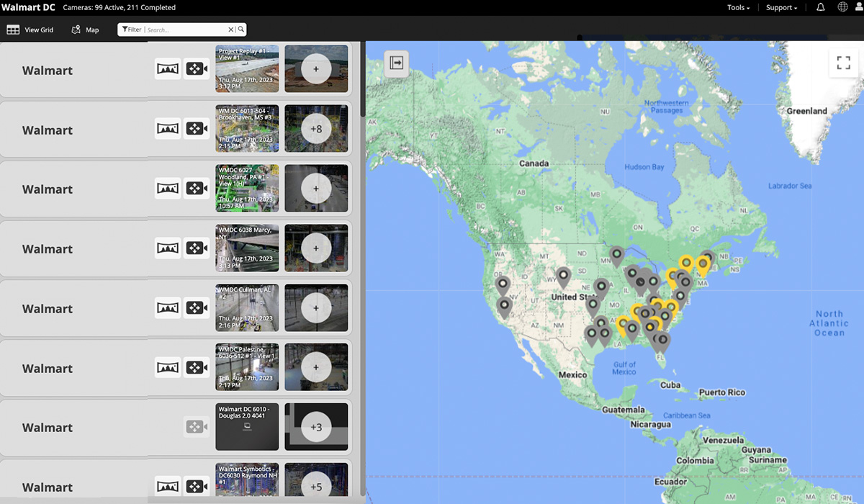Open Project Replay #1 - View #1 thumbnail
Screen dimensions: 864x504
click(x=247, y=69)
